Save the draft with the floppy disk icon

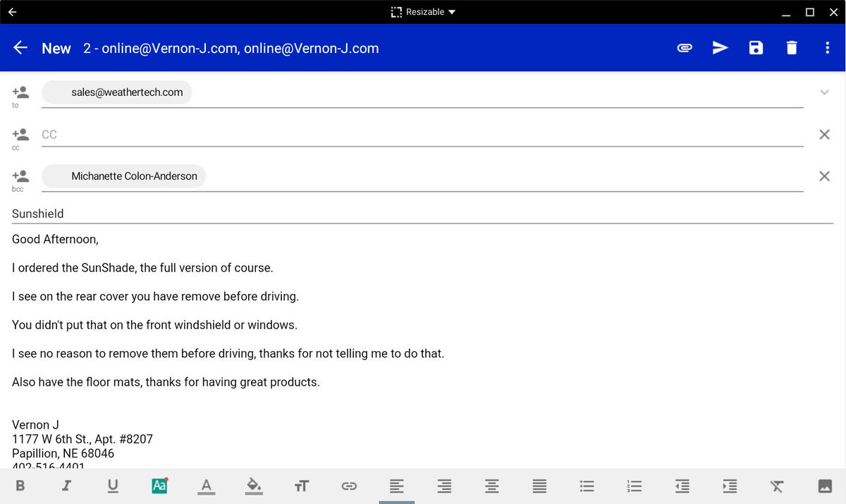[756, 48]
